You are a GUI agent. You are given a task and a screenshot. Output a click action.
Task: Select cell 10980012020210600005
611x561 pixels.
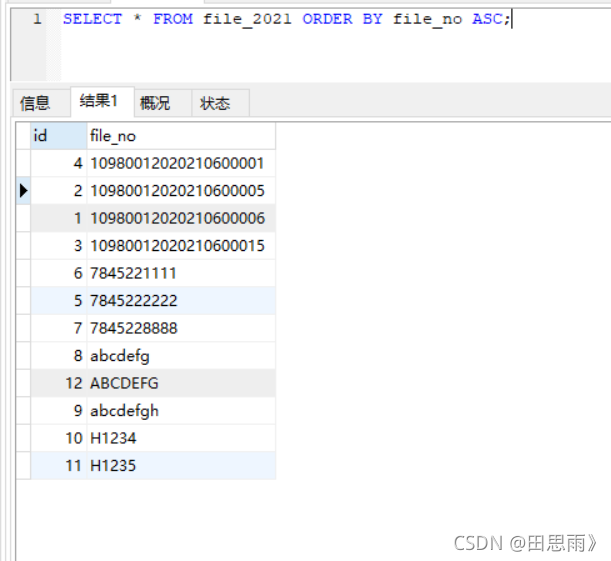(x=181, y=191)
